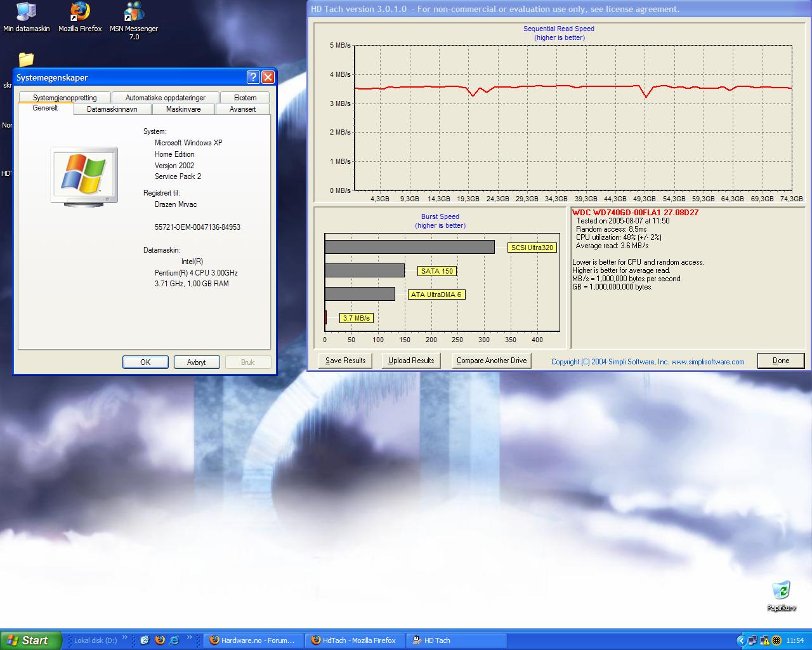The height and width of the screenshot is (650, 812).
Task: Open the Simpli Software copyright link
Action: (648, 362)
